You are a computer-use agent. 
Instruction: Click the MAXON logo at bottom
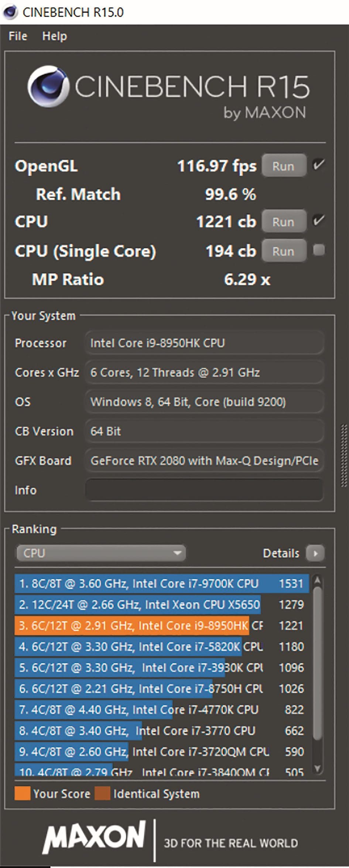95,837
